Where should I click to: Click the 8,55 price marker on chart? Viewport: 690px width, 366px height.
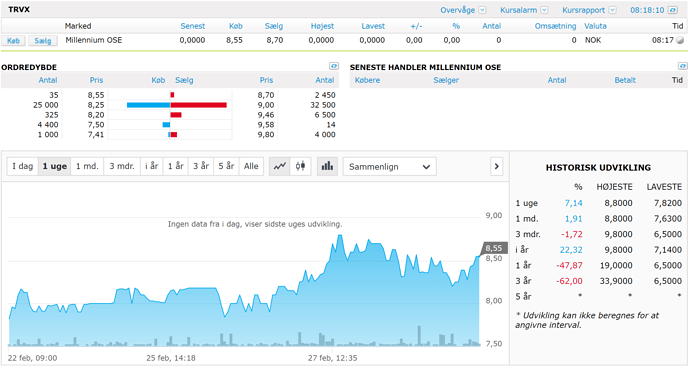pos(493,248)
